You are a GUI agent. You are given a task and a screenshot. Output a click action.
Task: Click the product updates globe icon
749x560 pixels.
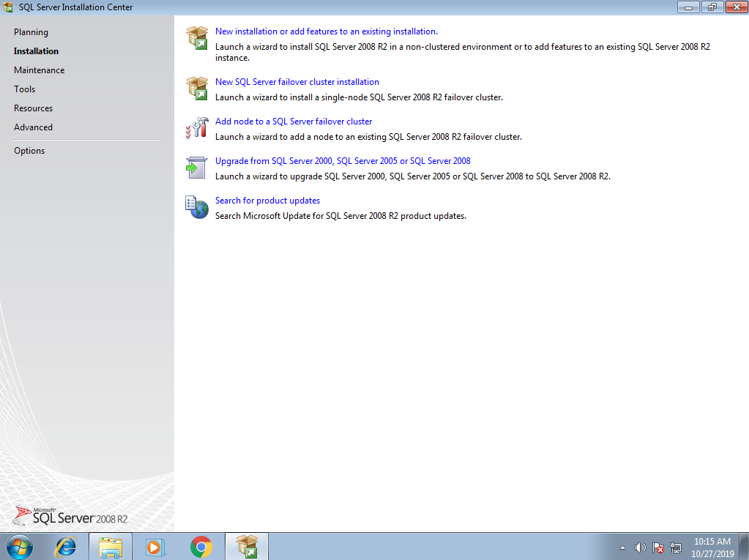(197, 207)
